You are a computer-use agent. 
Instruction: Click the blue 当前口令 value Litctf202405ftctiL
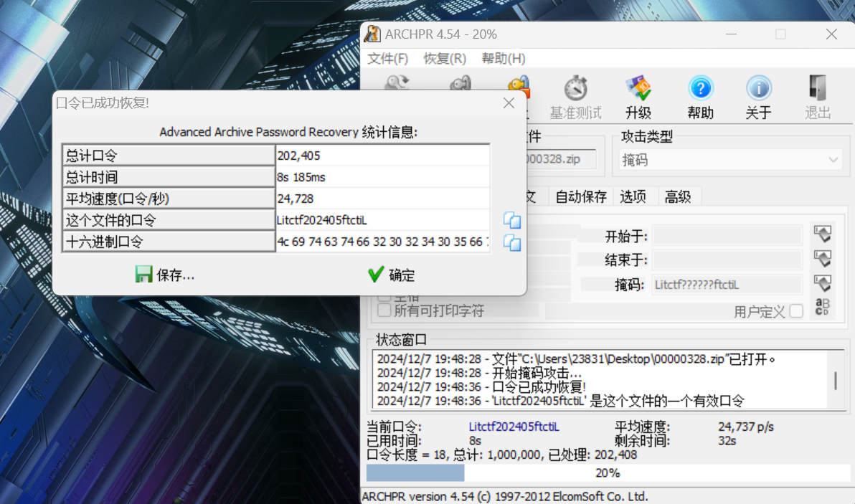pos(514,427)
